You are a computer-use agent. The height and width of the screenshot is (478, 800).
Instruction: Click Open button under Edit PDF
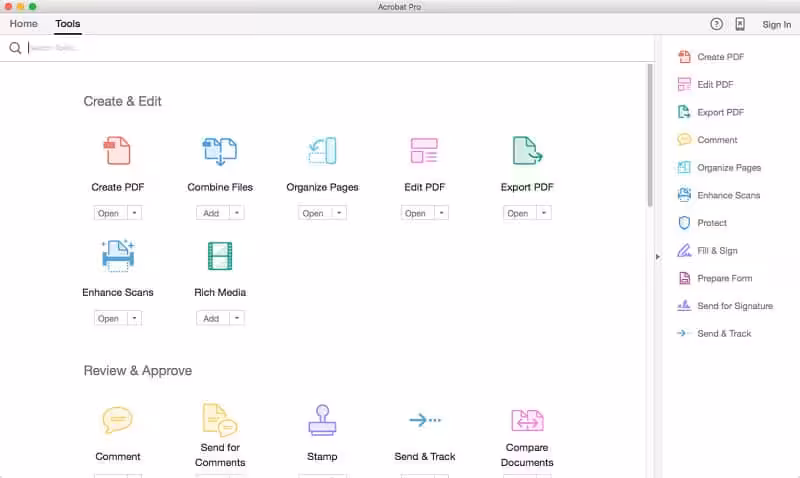pyautogui.click(x=417, y=213)
